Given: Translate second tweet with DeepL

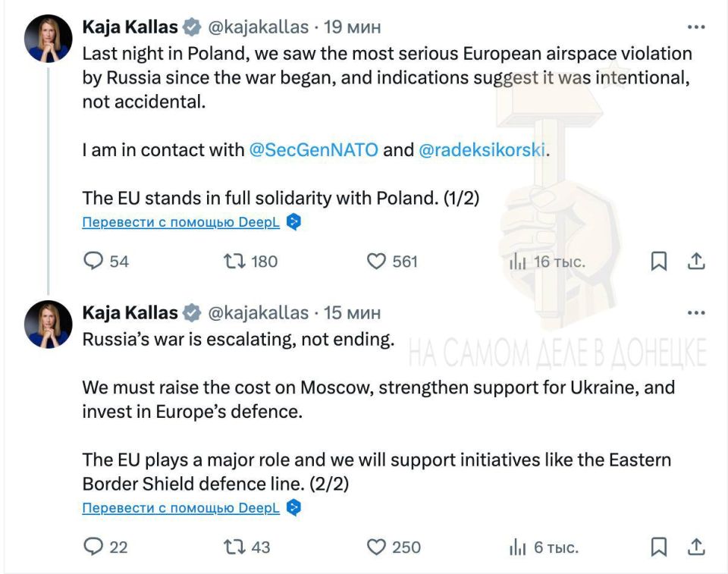Looking at the screenshot, I should (x=181, y=508).
